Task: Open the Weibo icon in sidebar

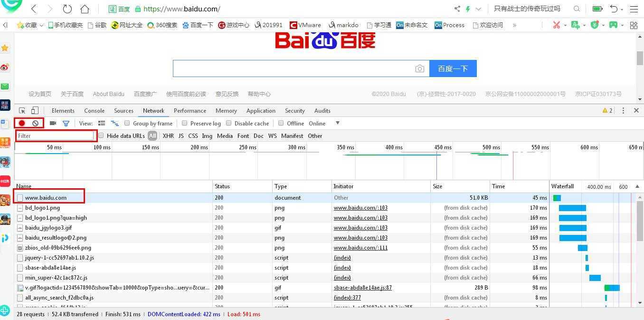Action: click(x=5, y=67)
